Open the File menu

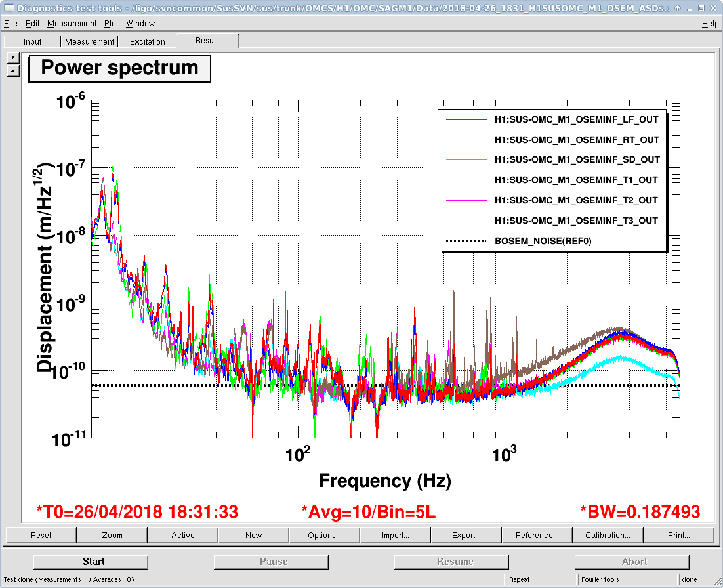[x=10, y=24]
